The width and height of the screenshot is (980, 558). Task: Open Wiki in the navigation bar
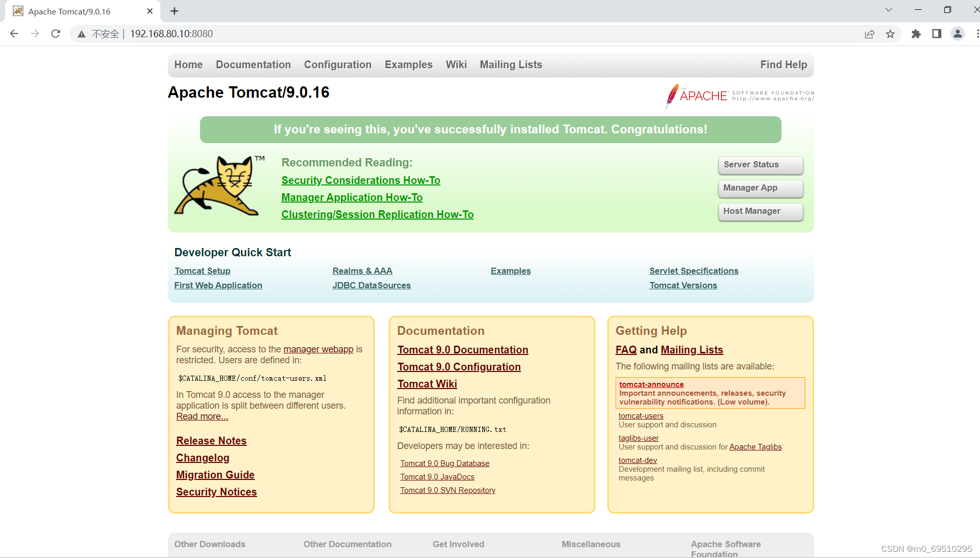click(456, 65)
